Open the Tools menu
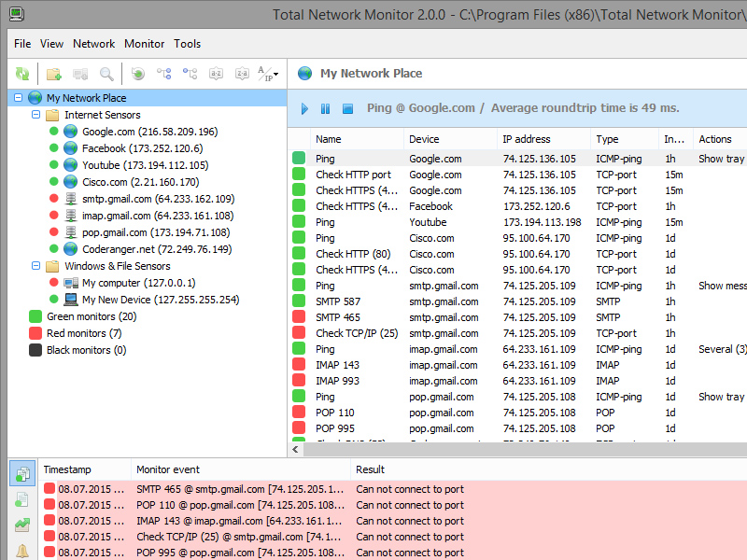Screen dimensions: 747x560 pyautogui.click(x=187, y=43)
